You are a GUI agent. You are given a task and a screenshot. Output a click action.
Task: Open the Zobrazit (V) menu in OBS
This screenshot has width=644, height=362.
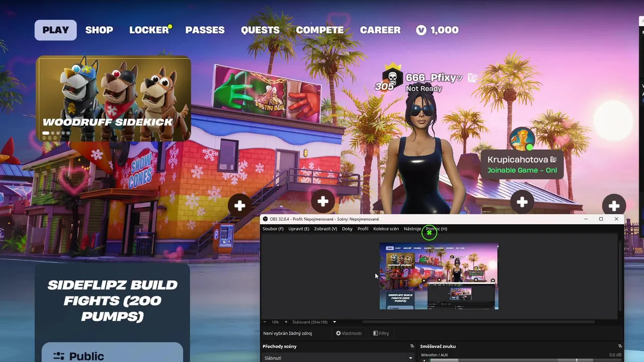326,229
